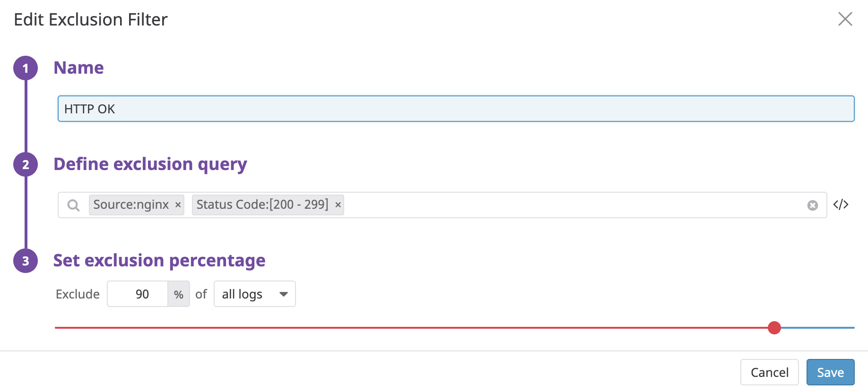Click the magnifier icon in the query bar
Viewport: 868px width, 392px height.
pyautogui.click(x=73, y=205)
